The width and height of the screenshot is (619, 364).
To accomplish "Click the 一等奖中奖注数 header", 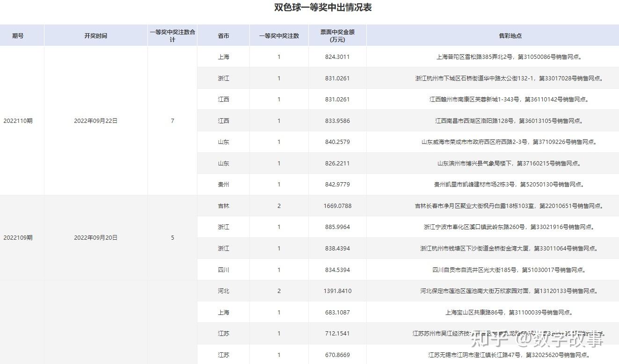I will pyautogui.click(x=278, y=35).
